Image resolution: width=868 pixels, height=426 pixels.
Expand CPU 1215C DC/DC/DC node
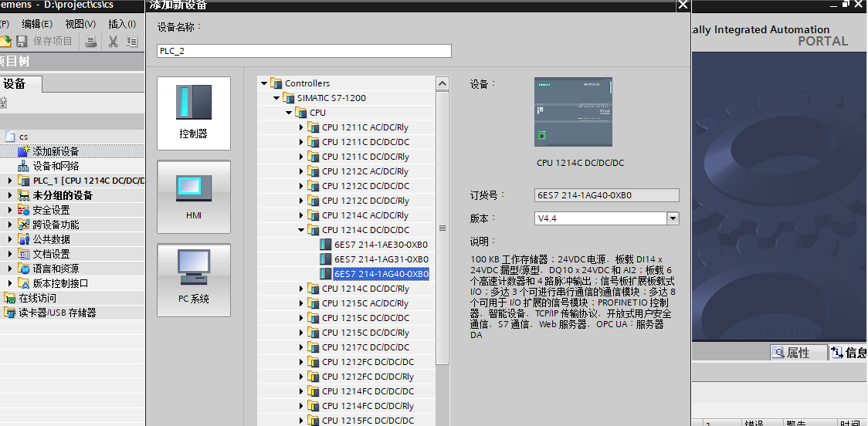tap(301, 318)
